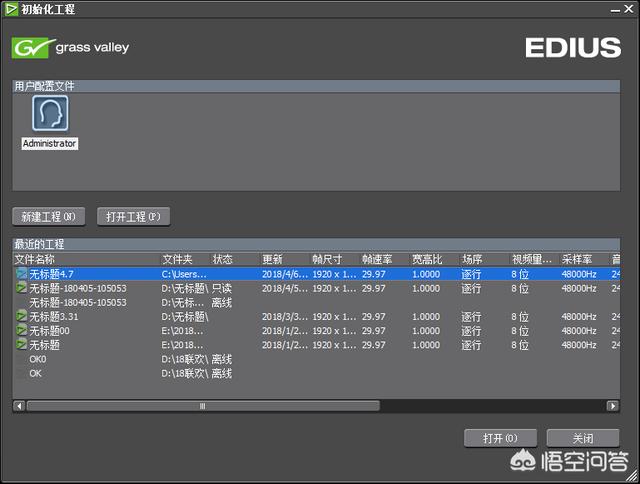640x484 pixels.
Task: Click the project icon for 无标题3.31
Action: tap(21, 316)
